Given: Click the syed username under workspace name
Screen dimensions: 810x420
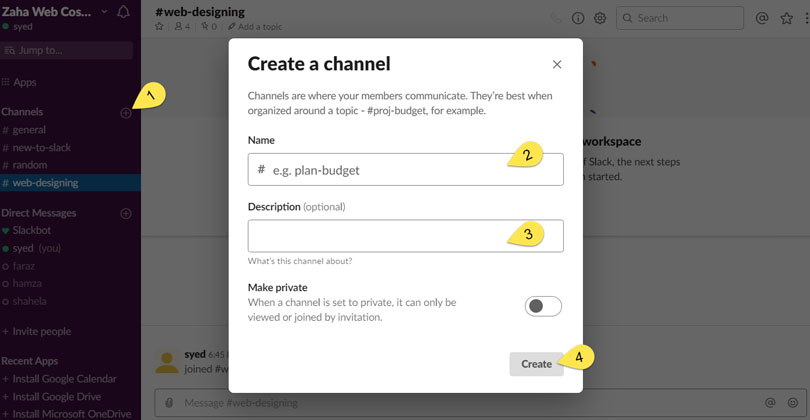Looking at the screenshot, I should (23, 26).
